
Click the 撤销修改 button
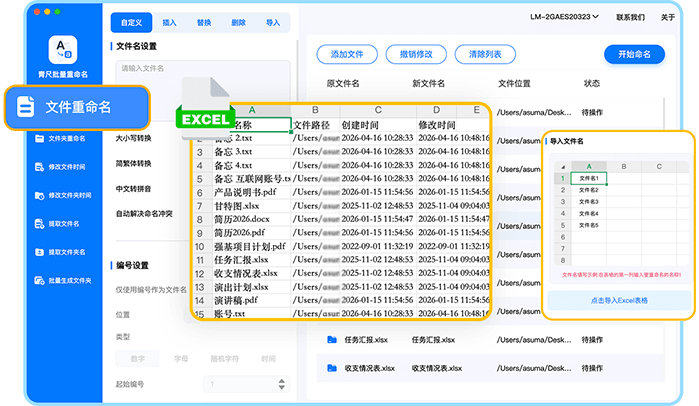click(x=409, y=54)
